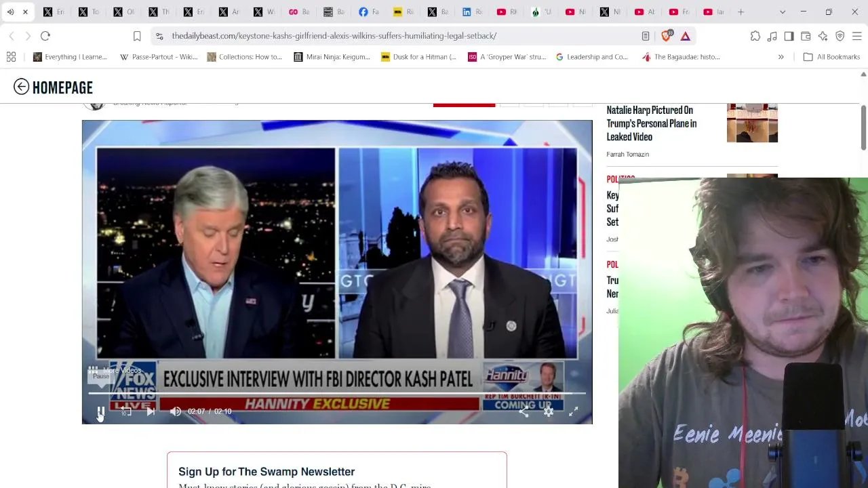Mute the video player volume

(176, 411)
